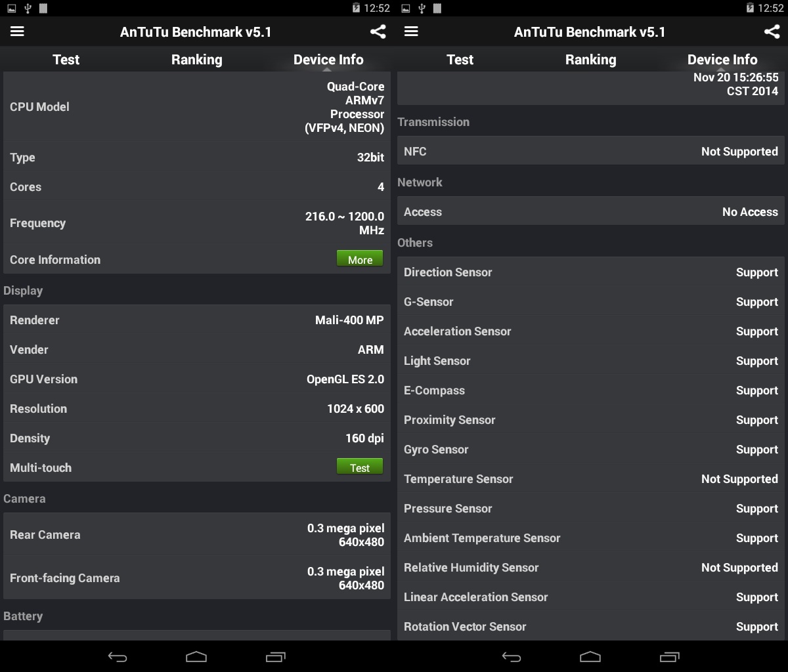Tap the Others section header

(415, 243)
